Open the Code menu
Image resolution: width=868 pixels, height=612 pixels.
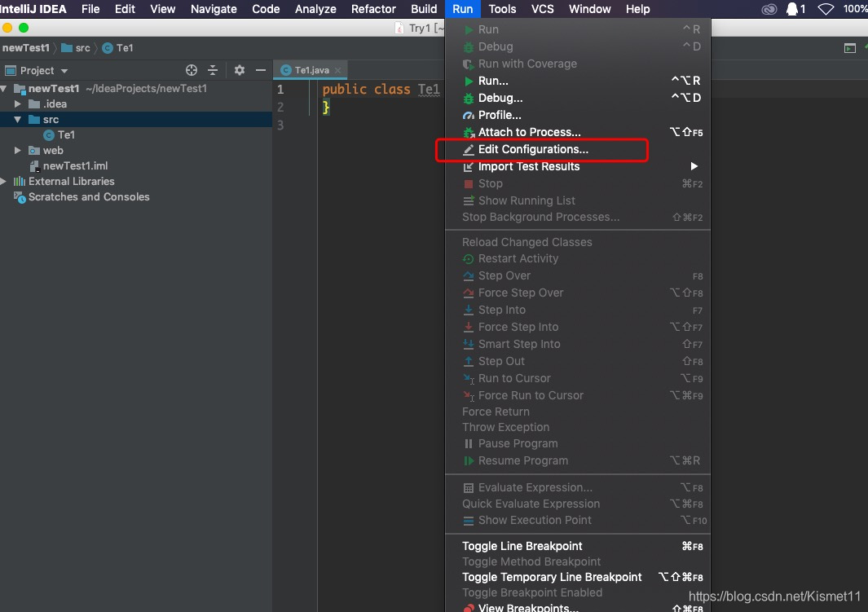pyautogui.click(x=266, y=9)
